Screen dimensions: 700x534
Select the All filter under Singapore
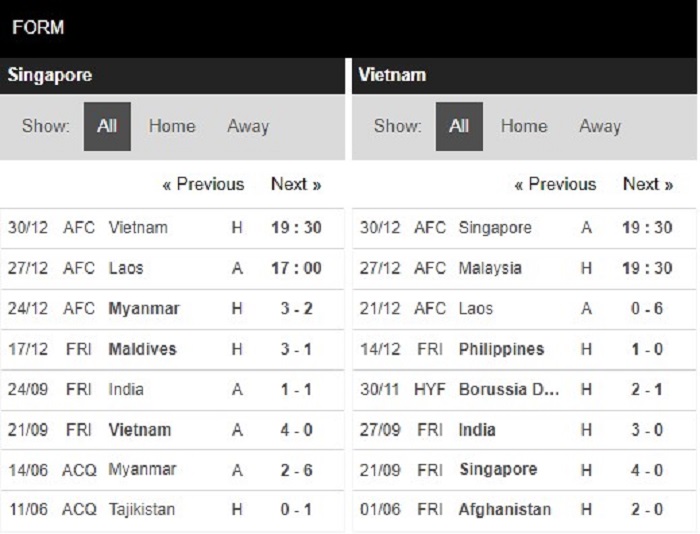pos(107,126)
